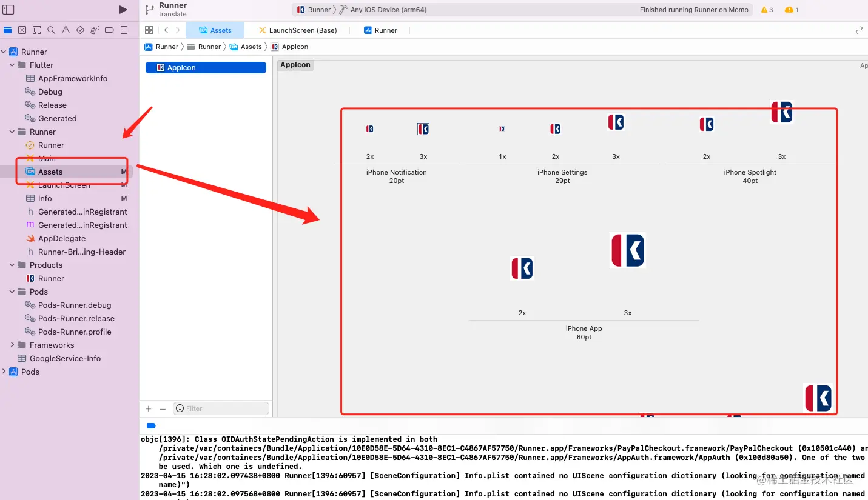
Task: Open Pods-Runner.profile config
Action: [x=68, y=332]
